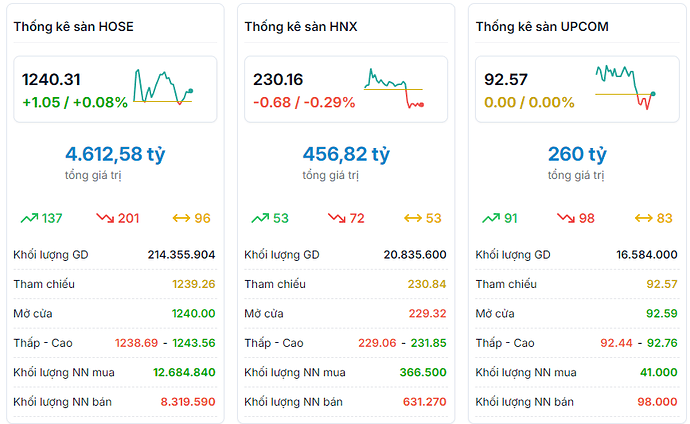Click HNX advancing icon beside the first 53

(x=260, y=218)
